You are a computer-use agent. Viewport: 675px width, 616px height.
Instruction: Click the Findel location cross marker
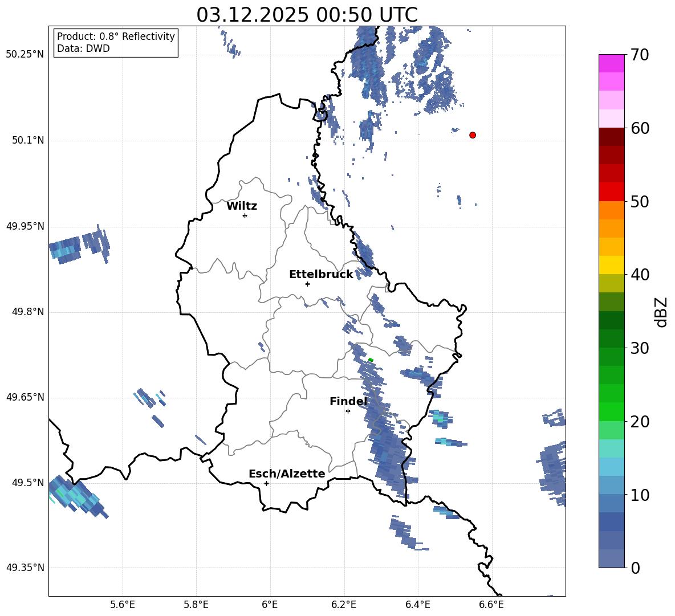point(348,411)
